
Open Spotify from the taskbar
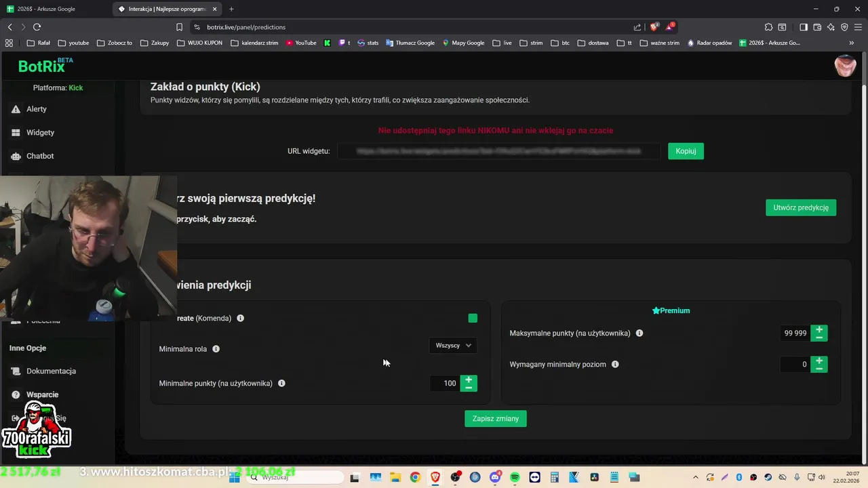515,477
